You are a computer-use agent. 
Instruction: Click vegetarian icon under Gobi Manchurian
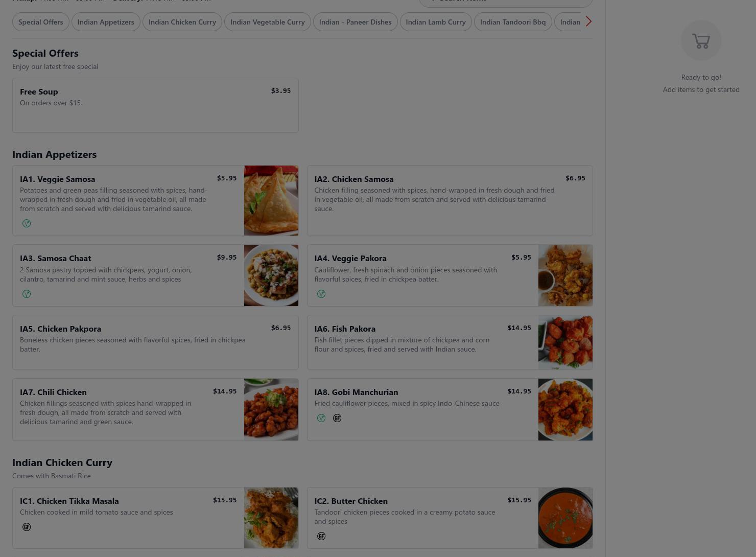point(321,418)
